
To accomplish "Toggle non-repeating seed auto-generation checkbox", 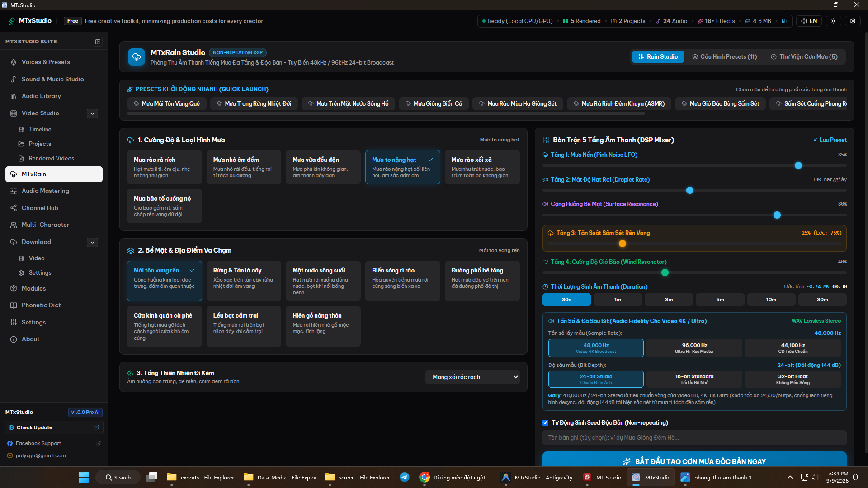I will click(x=545, y=423).
